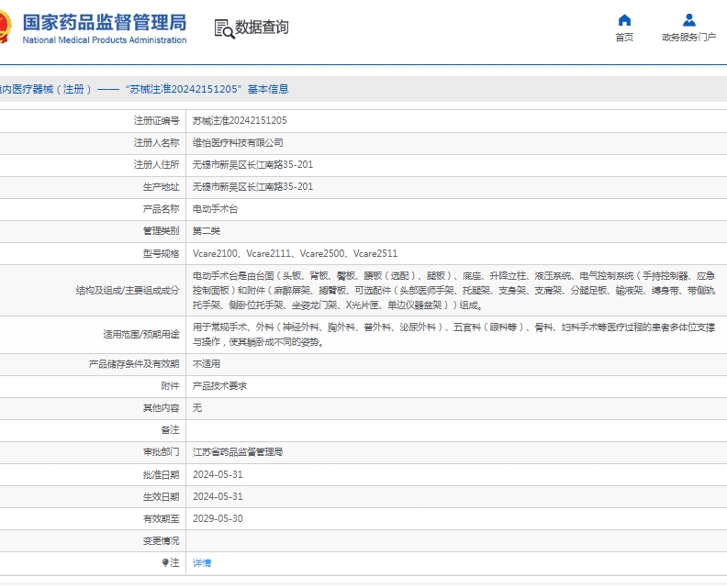
Task: Select 不适用 storage condition value
Action: point(207,364)
